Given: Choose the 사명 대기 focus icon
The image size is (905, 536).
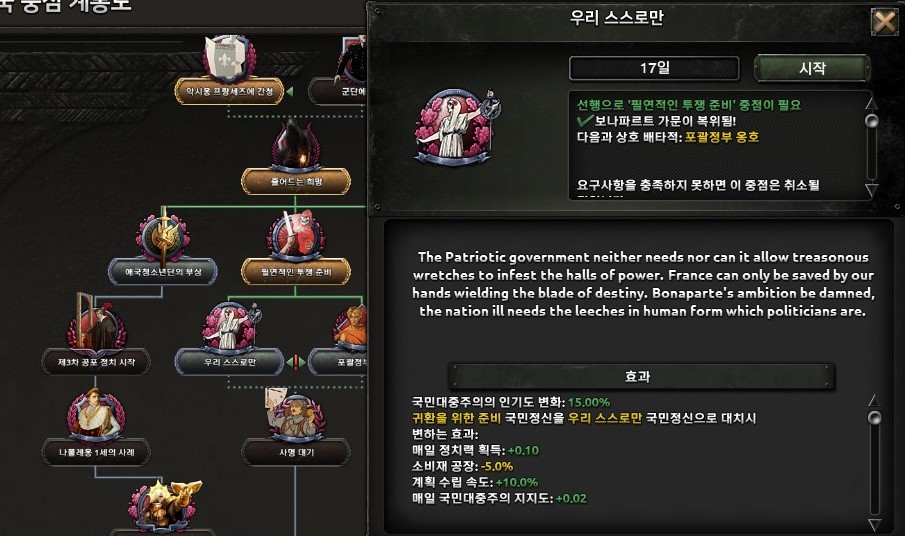Looking at the screenshot, I should click(x=295, y=414).
